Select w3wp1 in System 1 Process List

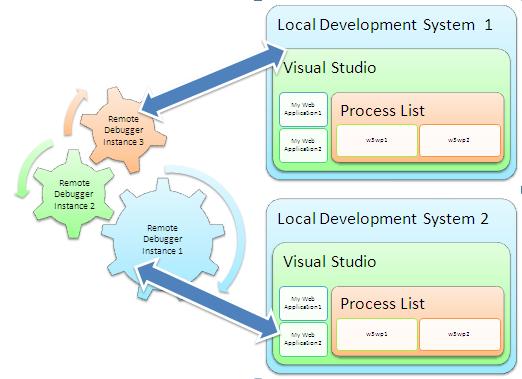(377, 140)
